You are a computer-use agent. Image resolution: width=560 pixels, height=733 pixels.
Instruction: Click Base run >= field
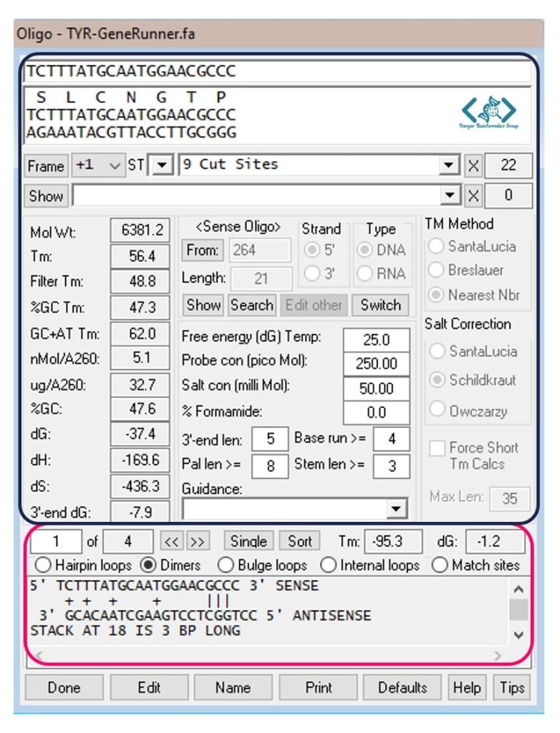392,439
